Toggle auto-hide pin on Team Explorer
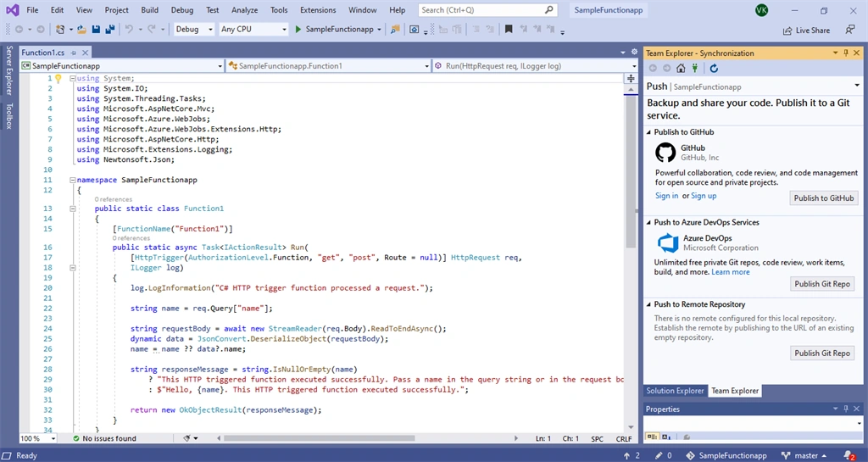The width and height of the screenshot is (868, 462). (x=846, y=53)
